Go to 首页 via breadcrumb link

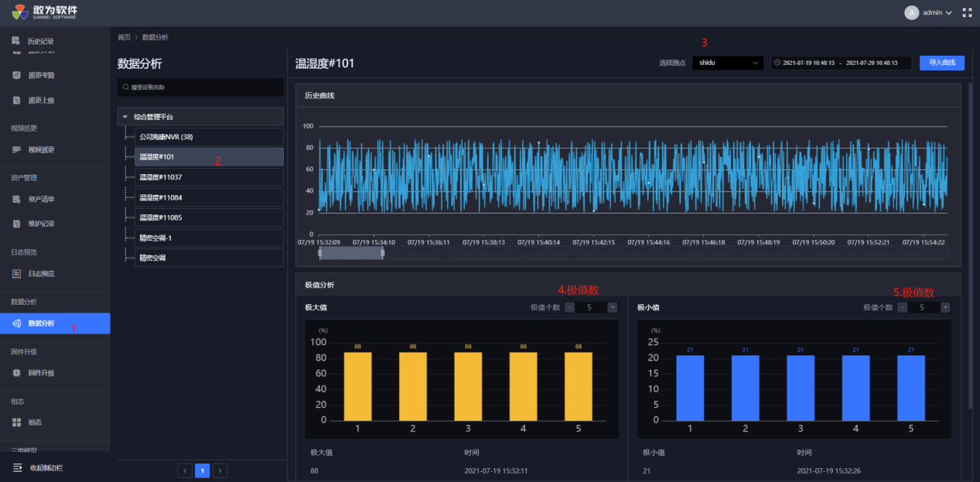pos(124,37)
